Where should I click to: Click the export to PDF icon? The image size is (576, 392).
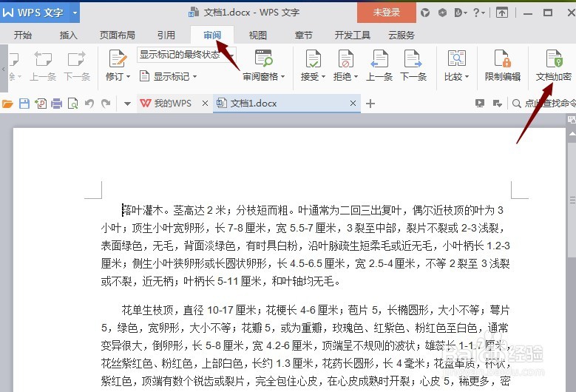coord(41,104)
